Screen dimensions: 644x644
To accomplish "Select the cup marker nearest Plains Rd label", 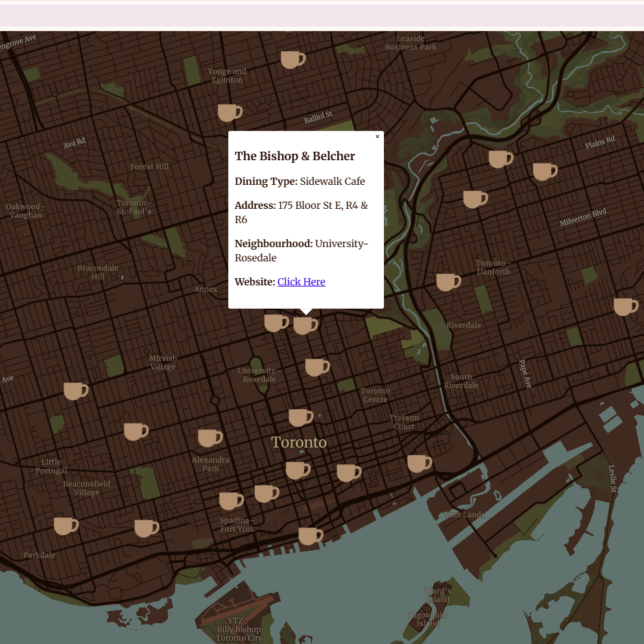I will pos(544,172).
